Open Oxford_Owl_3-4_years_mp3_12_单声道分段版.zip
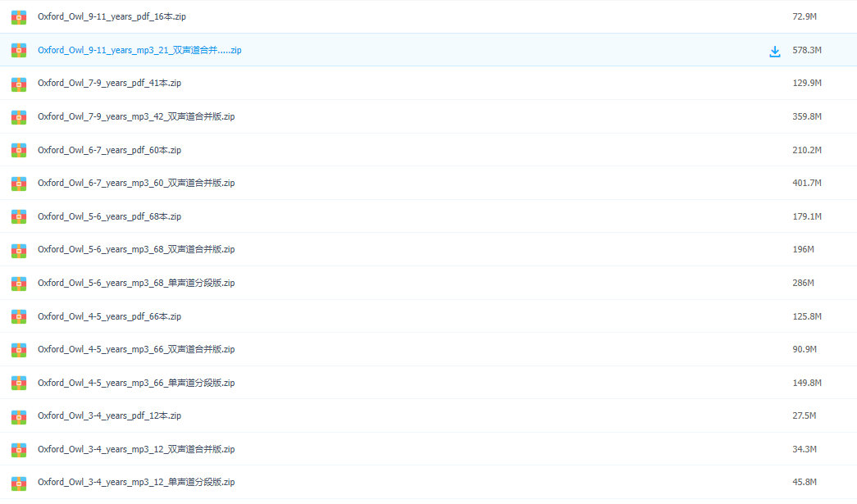The width and height of the screenshot is (857, 504). pyautogui.click(x=136, y=483)
